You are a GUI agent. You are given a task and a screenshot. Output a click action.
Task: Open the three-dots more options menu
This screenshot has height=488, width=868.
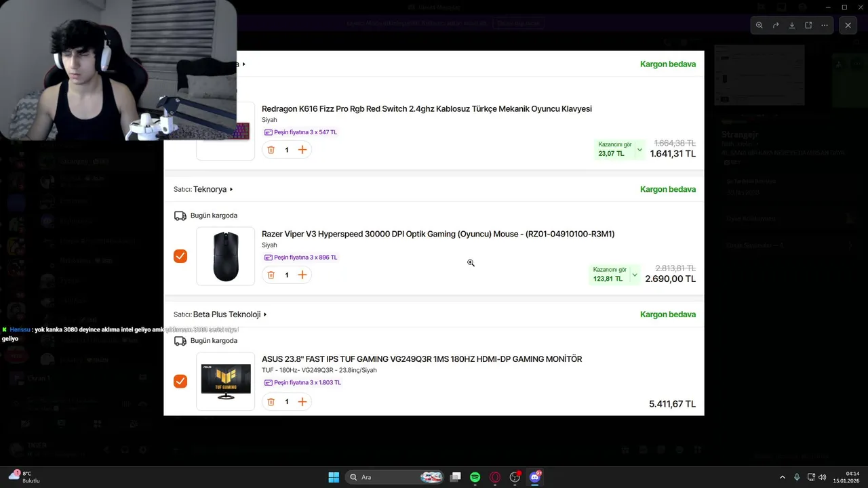pyautogui.click(x=825, y=25)
